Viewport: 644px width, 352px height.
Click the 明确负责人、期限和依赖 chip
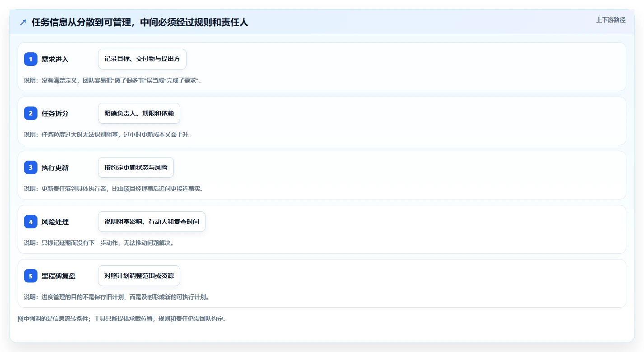click(139, 113)
